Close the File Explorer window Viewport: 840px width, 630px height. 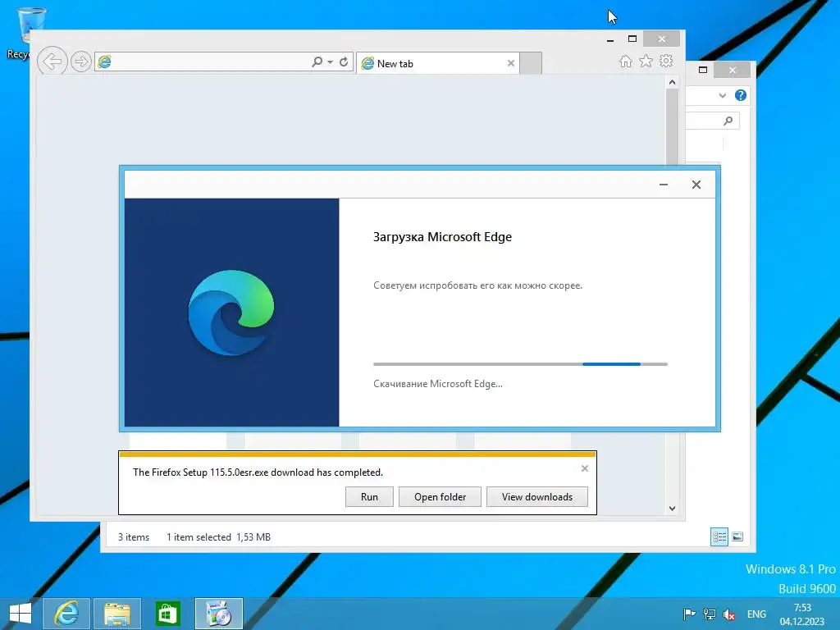click(x=733, y=70)
